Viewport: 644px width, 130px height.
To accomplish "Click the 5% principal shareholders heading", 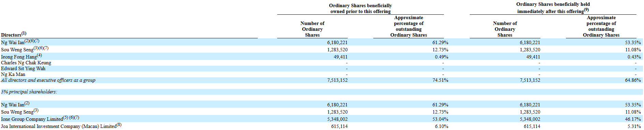I will point(29,92).
